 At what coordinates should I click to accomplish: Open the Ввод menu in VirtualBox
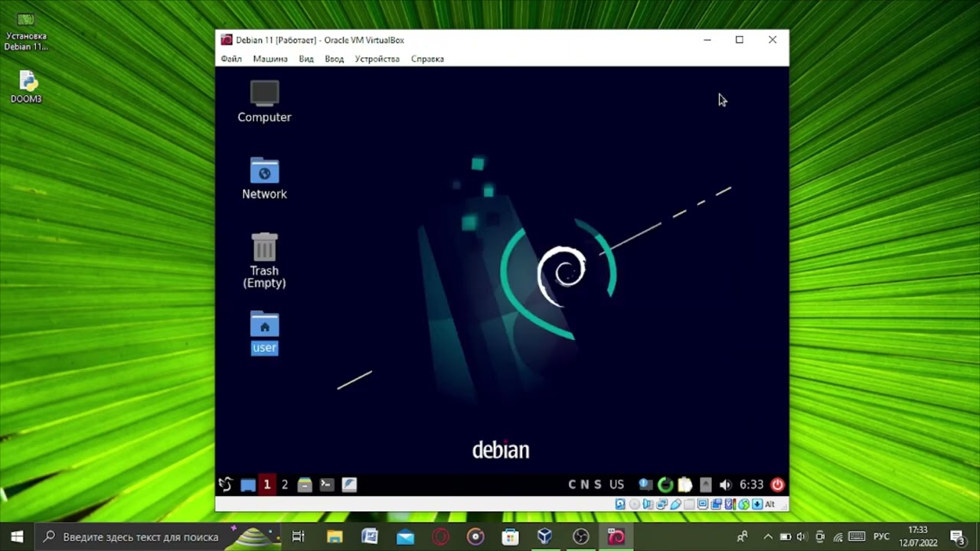click(x=335, y=59)
